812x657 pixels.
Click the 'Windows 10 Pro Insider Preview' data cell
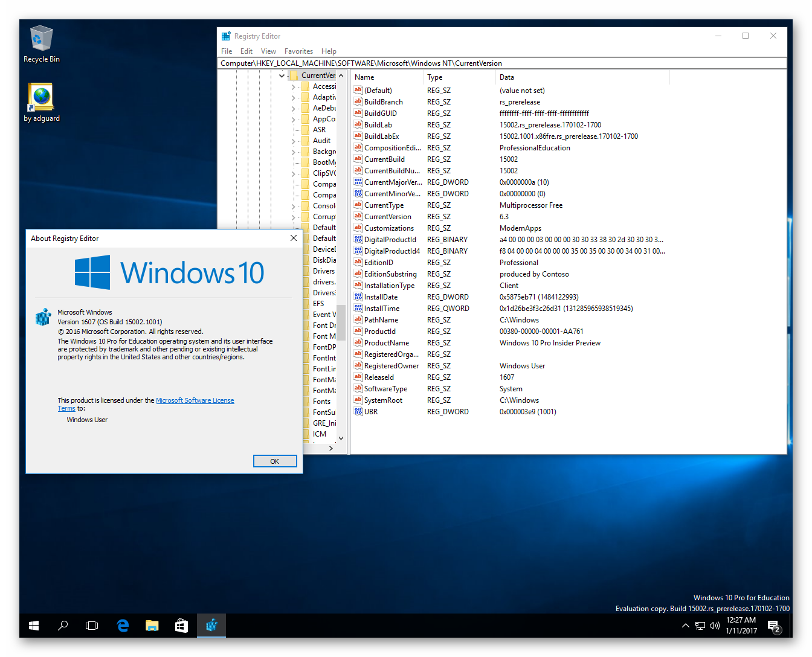coord(550,343)
